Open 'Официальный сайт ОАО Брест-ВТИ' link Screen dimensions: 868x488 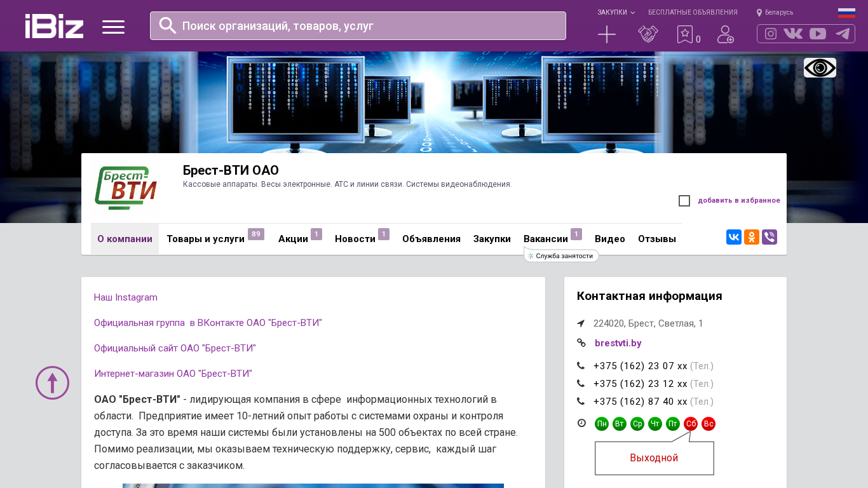pos(175,348)
